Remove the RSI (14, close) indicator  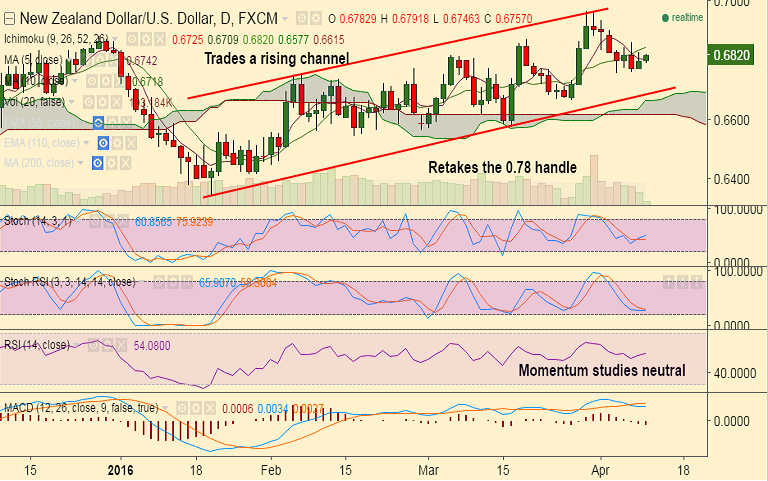point(121,345)
